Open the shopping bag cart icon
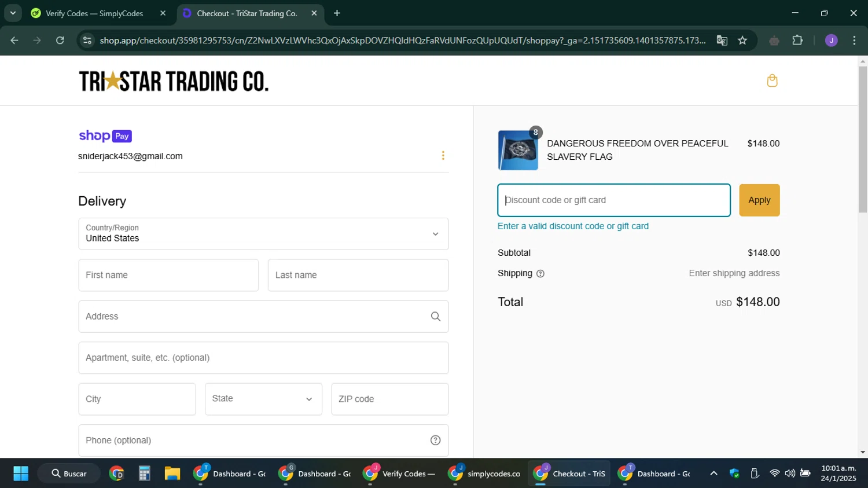The image size is (868, 488). 772,80
